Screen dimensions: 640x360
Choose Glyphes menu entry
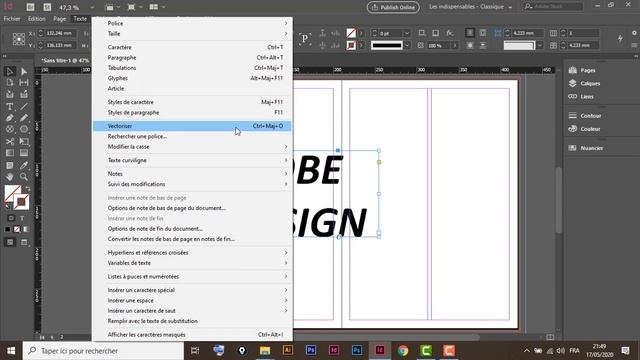pos(192,78)
